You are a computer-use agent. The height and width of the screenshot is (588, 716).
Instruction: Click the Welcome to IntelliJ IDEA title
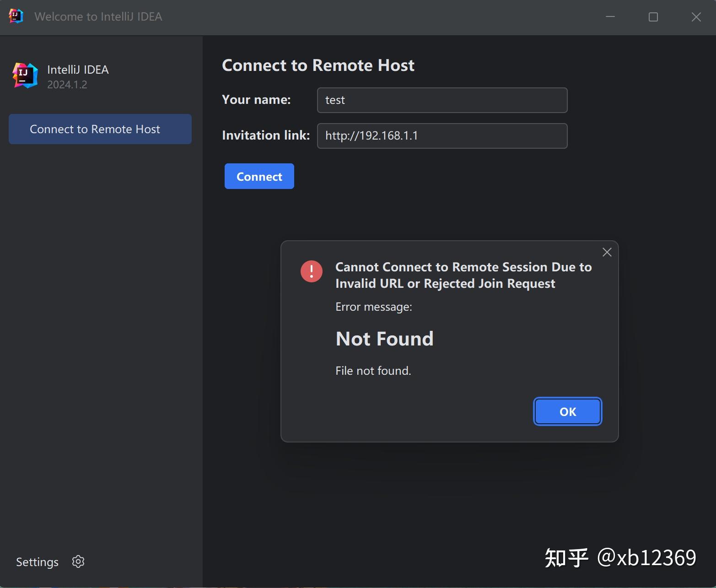pos(99,16)
